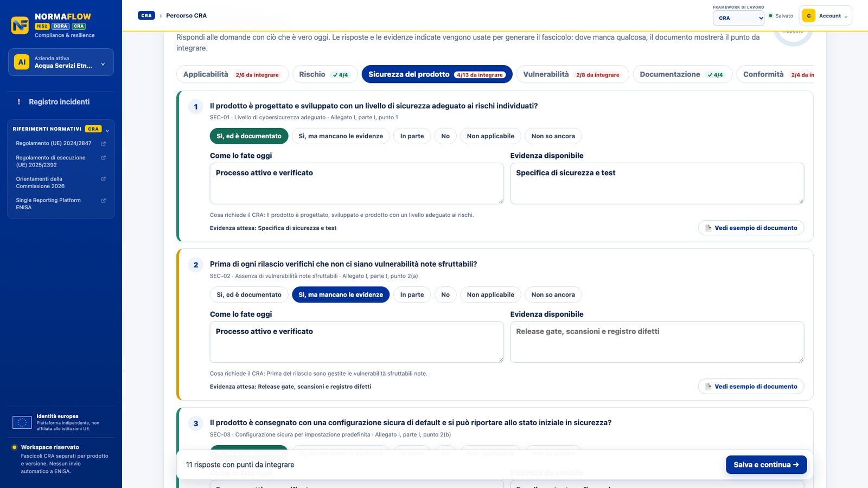Viewport: 868px width, 488px height.
Task: Open the Documentazione tab
Action: click(x=682, y=74)
